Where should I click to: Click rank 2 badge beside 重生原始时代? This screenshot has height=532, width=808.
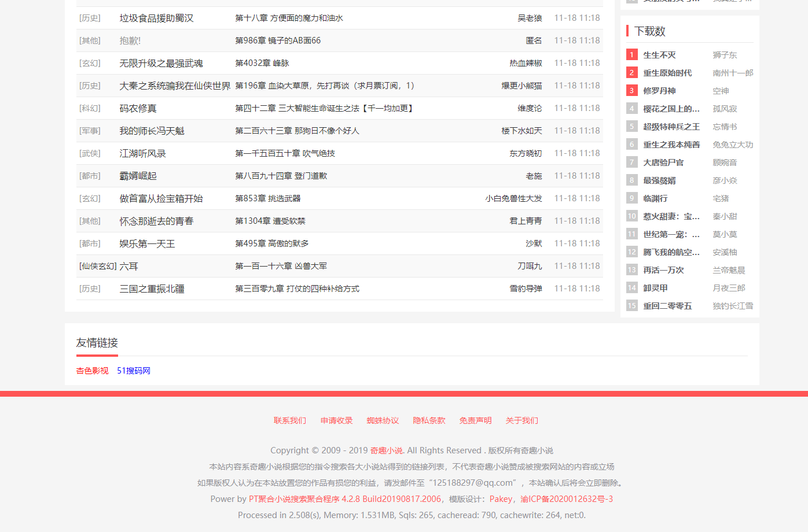click(631, 73)
